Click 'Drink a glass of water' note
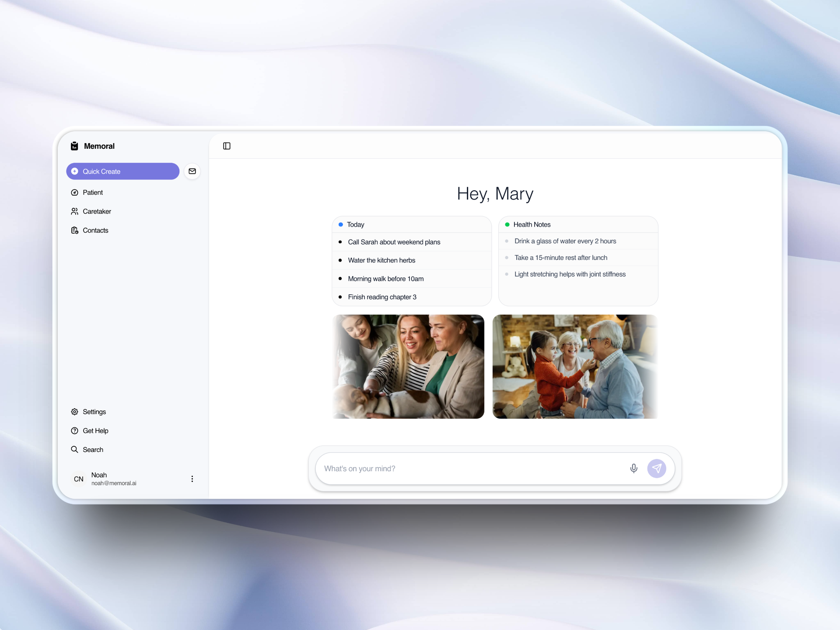This screenshot has width=840, height=630. tap(565, 241)
